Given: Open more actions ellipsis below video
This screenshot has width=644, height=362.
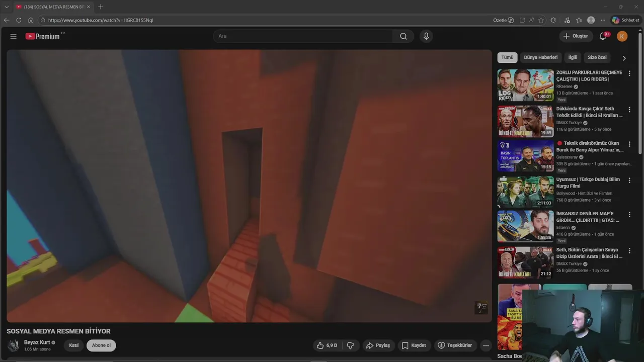Looking at the screenshot, I should [x=486, y=345].
